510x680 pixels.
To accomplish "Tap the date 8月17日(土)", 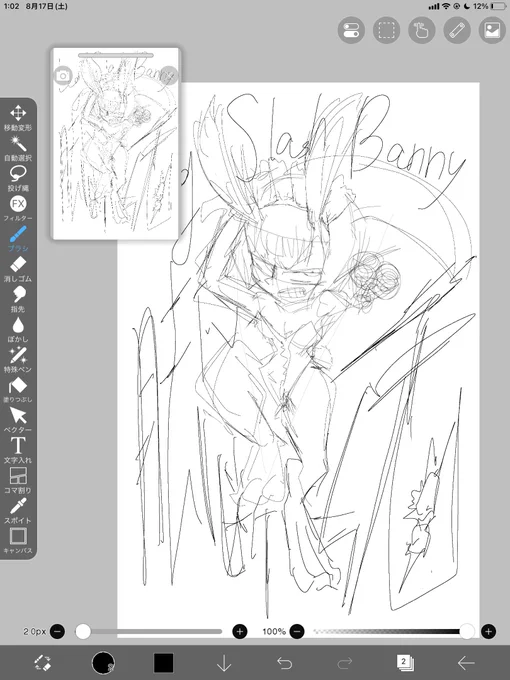I will 47,6.
